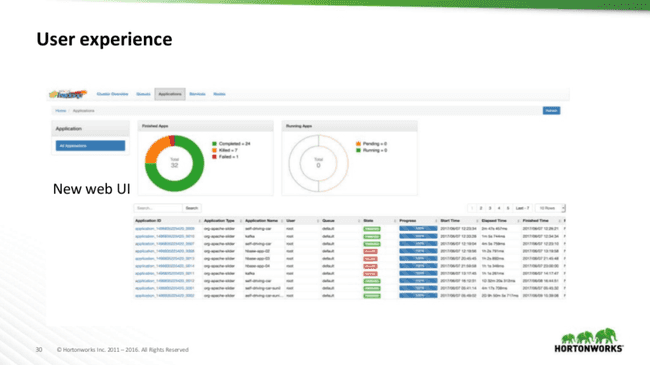Open the Cluster Overview tab
The width and height of the screenshot is (650, 365).
pos(112,94)
